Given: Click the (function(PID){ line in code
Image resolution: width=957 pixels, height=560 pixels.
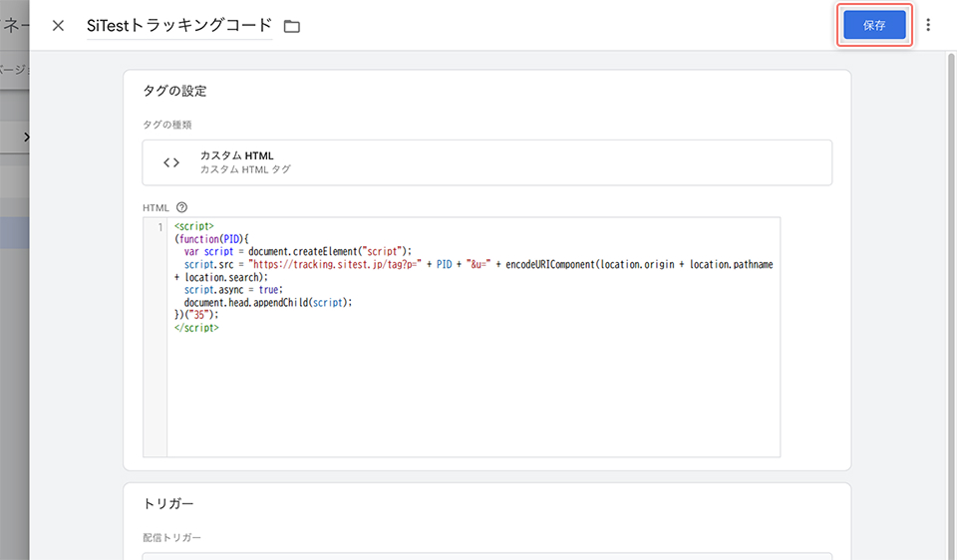Looking at the screenshot, I should click(211, 239).
